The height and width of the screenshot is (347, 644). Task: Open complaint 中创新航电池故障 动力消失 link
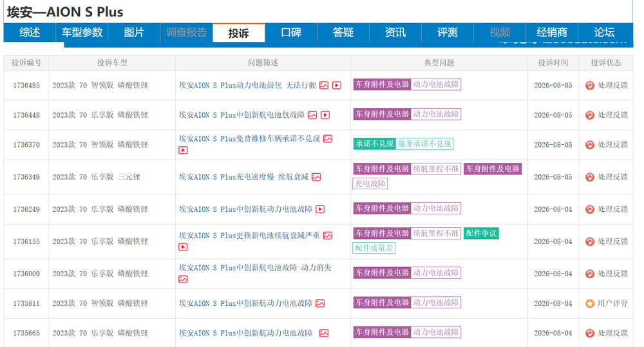click(x=255, y=268)
